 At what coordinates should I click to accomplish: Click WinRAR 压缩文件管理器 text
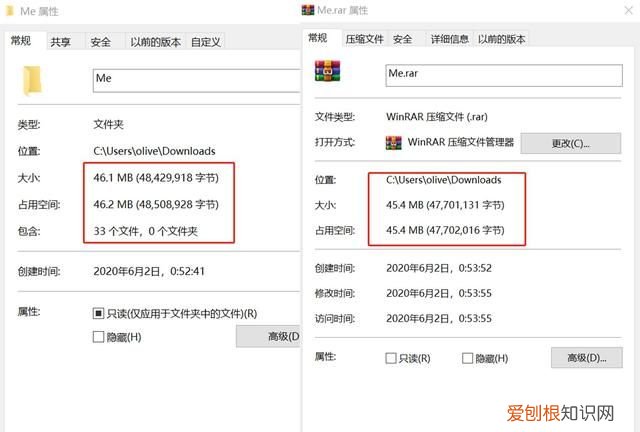(461, 142)
